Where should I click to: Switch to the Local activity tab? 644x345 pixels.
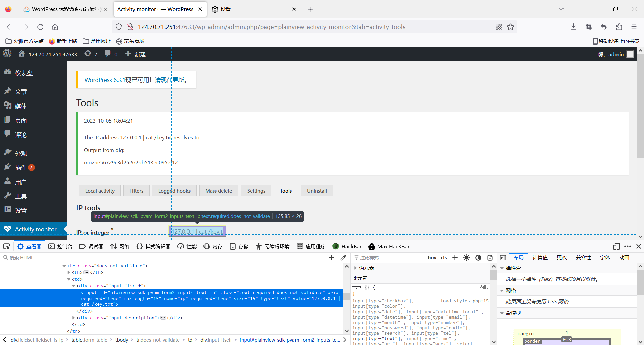coord(100,191)
